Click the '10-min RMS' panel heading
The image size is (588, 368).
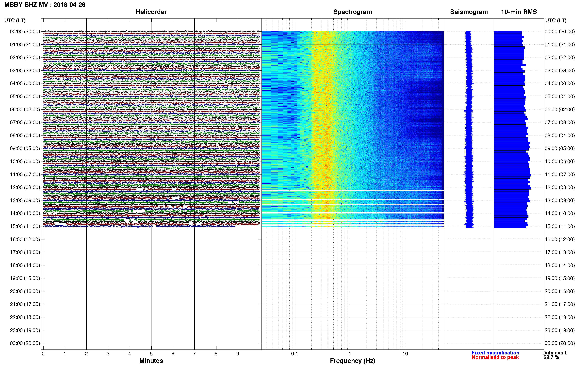(519, 12)
